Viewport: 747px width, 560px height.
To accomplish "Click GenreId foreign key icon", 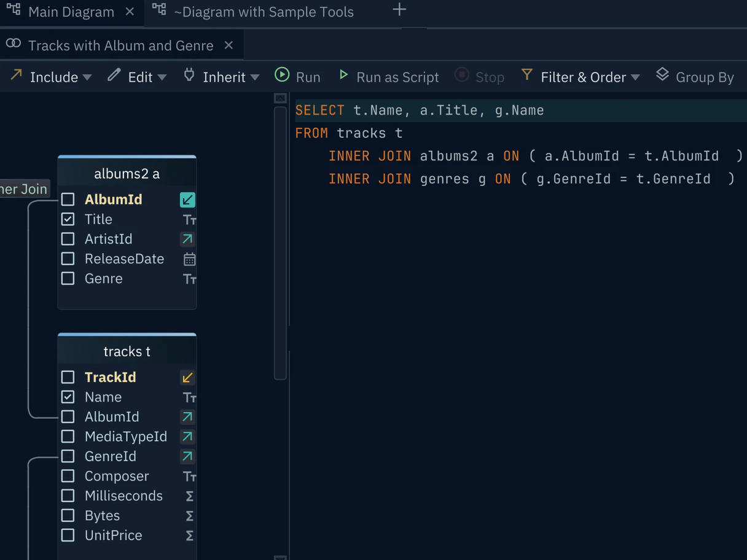I will click(x=187, y=456).
